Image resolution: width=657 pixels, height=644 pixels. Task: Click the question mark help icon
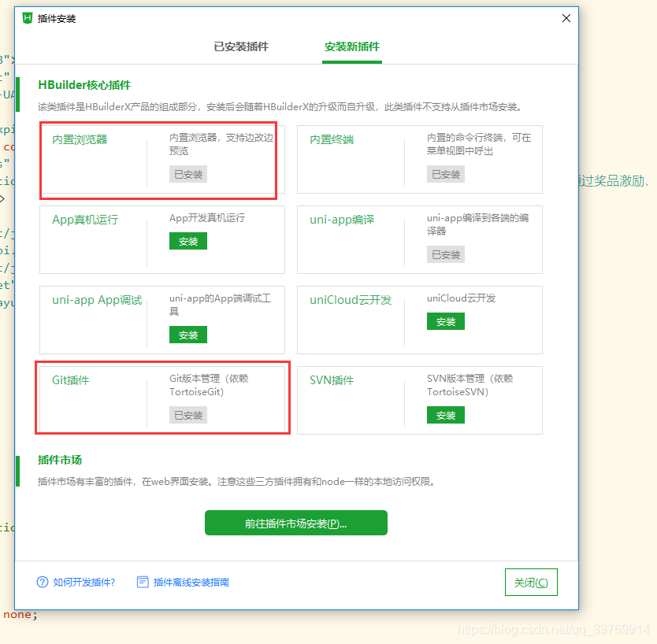click(43, 582)
